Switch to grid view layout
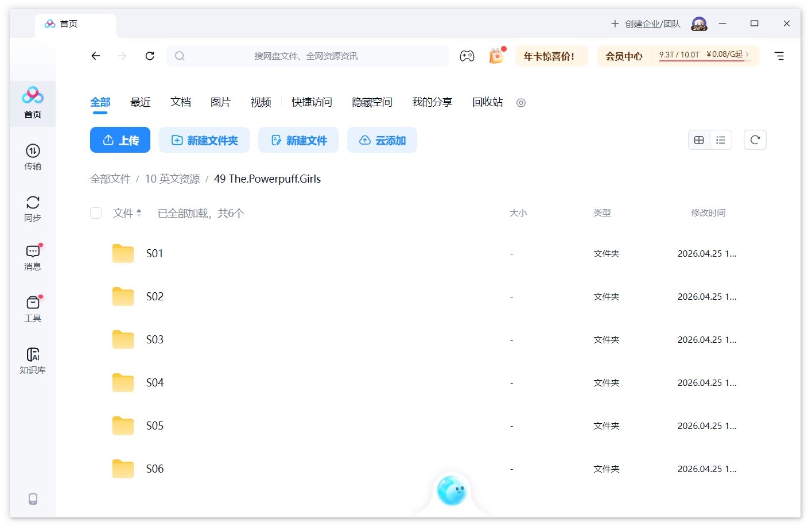The width and height of the screenshot is (812, 530). pos(698,140)
